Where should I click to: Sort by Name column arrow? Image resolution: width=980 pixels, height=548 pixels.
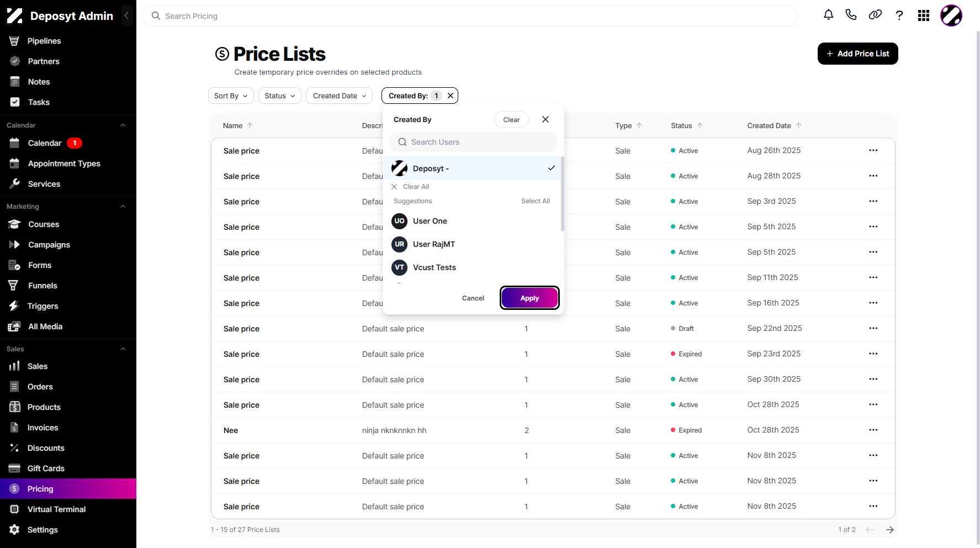(250, 125)
